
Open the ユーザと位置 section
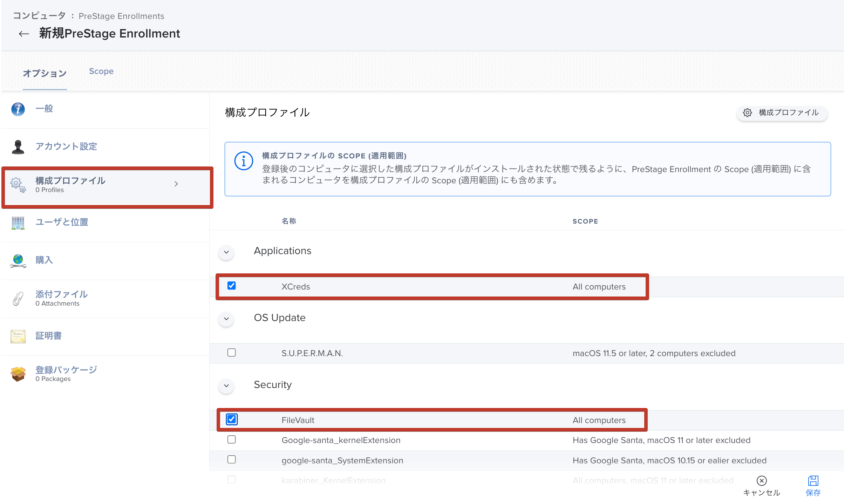coord(105,223)
